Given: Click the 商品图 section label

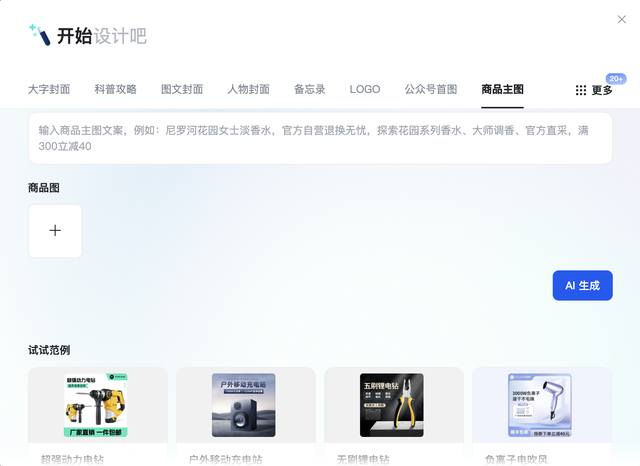Looking at the screenshot, I should click(x=44, y=188).
